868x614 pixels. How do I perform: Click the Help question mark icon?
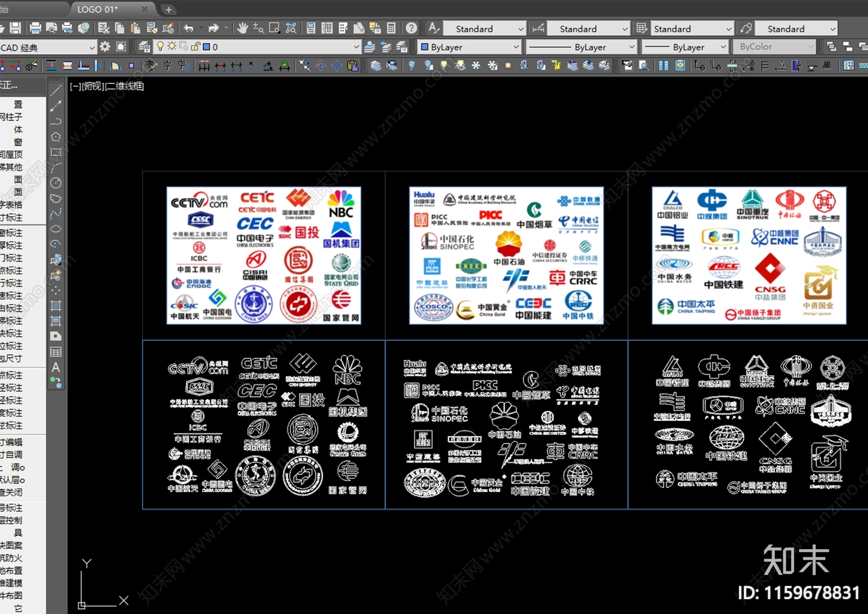[x=412, y=28]
